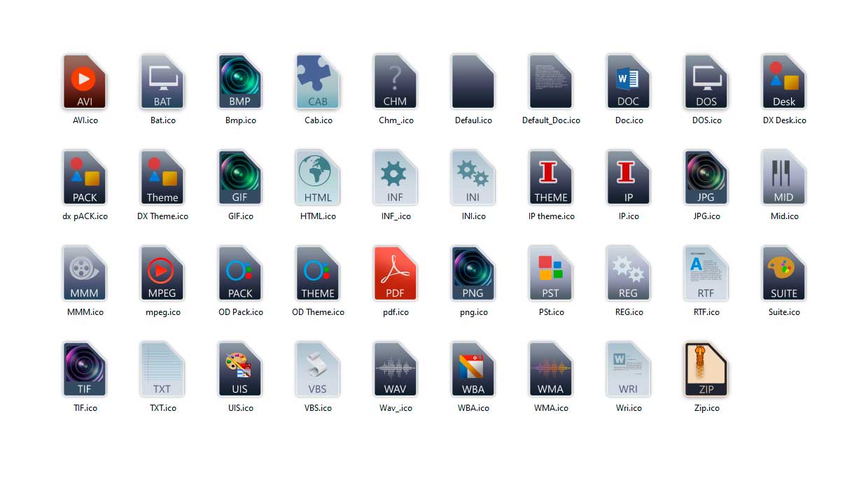The image size is (861, 504).
Task: Select the AVI.ico file icon
Action: click(85, 82)
